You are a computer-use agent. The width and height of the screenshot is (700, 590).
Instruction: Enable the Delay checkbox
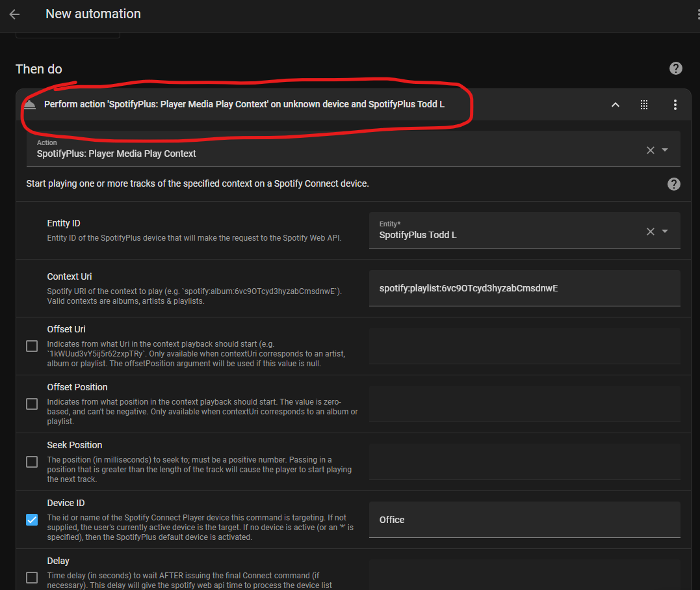[32, 578]
